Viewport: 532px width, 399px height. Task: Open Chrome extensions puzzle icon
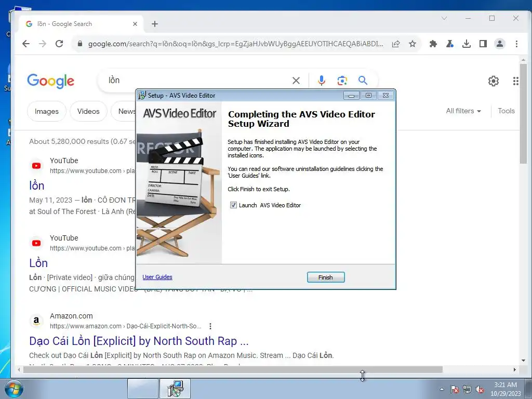coord(433,44)
